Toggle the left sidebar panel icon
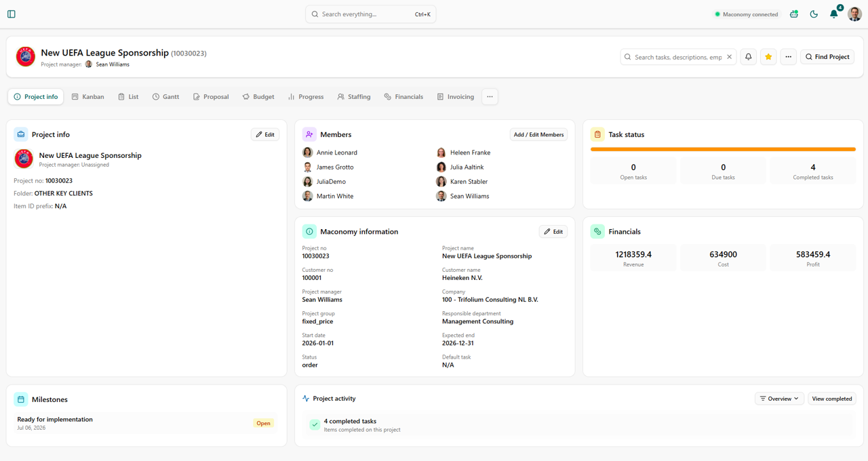868x461 pixels. click(x=12, y=14)
